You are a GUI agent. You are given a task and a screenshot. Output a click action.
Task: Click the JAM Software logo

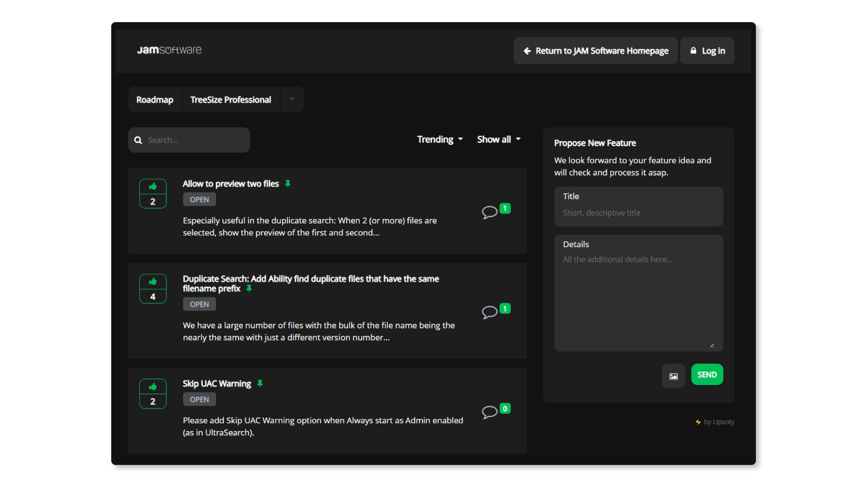170,50
